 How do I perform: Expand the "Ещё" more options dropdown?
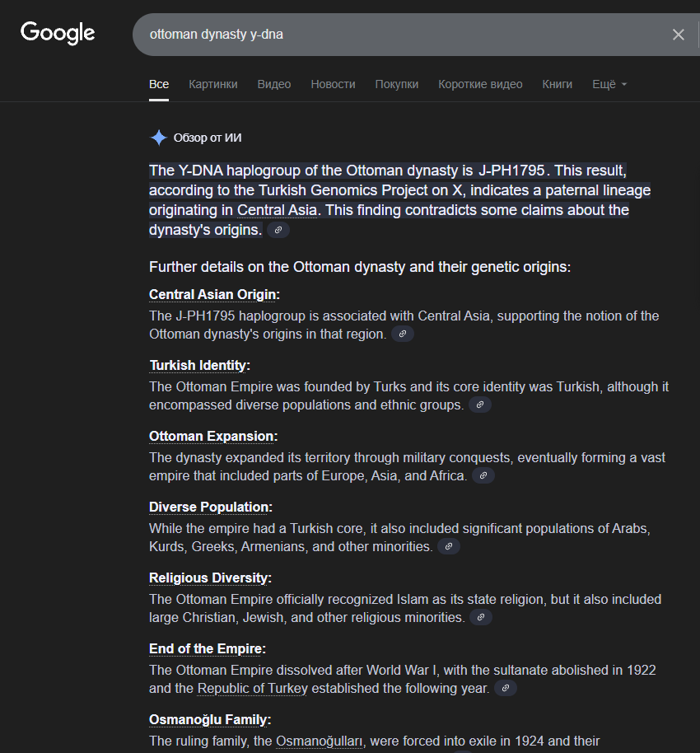tap(609, 84)
